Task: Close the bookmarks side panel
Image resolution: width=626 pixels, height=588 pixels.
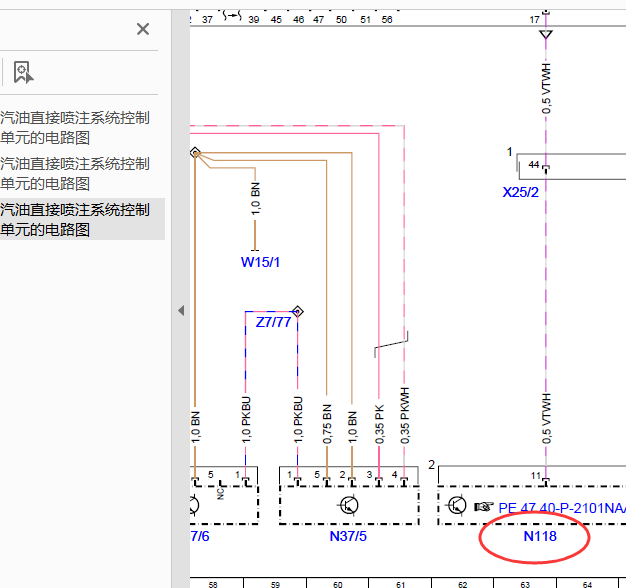Action: coord(143,29)
